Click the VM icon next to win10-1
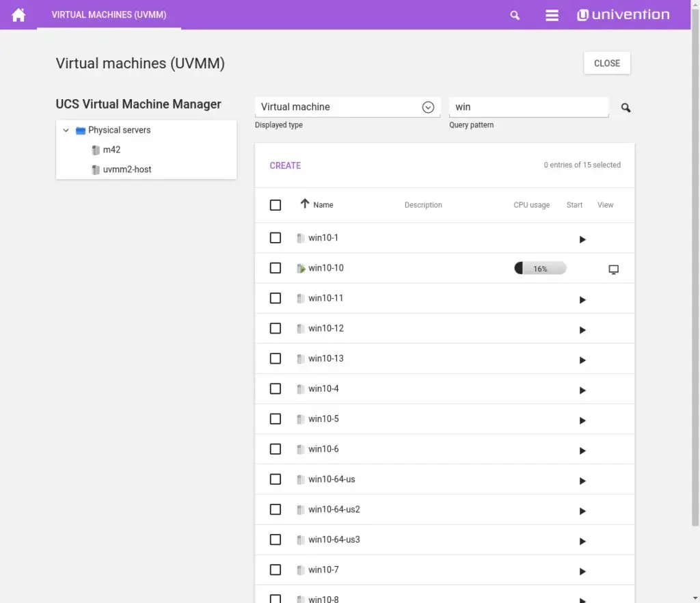 pos(301,238)
